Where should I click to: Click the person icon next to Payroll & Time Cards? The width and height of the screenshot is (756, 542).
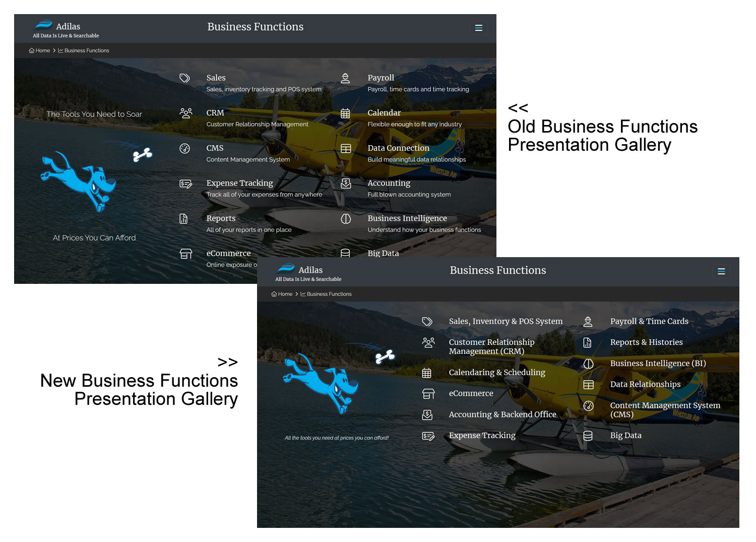(x=588, y=322)
